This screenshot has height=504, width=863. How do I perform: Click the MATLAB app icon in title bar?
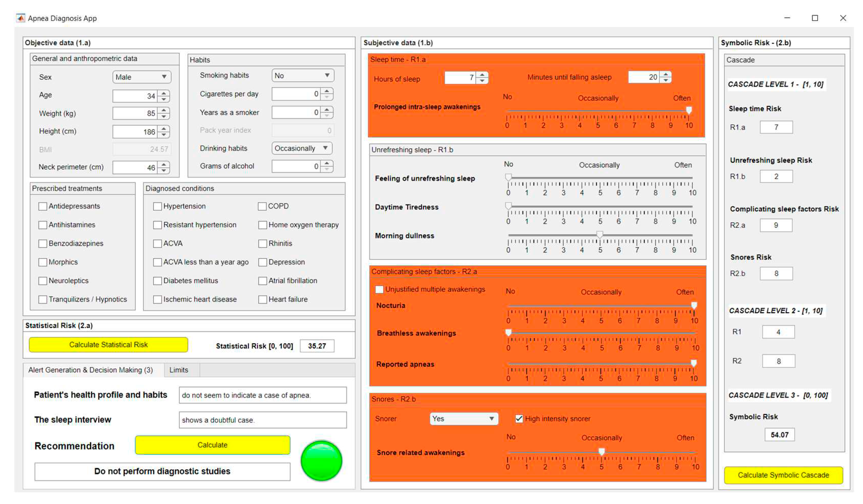tap(21, 18)
